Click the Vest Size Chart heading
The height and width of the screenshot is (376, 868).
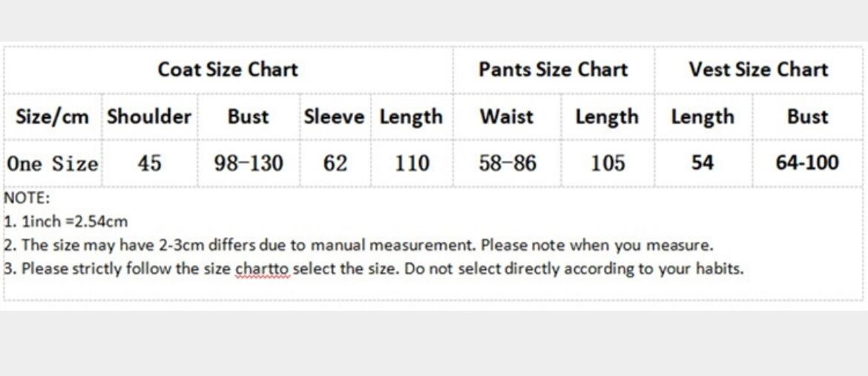point(758,70)
